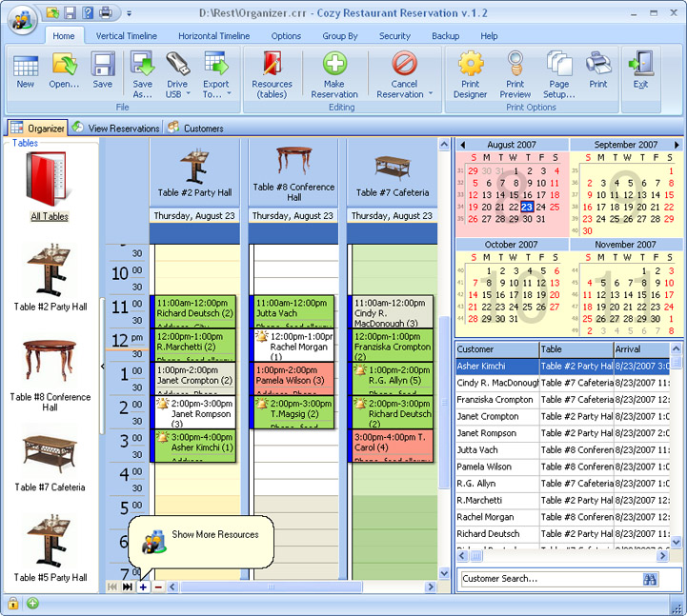Click the Customer column header

pyautogui.click(x=496, y=349)
